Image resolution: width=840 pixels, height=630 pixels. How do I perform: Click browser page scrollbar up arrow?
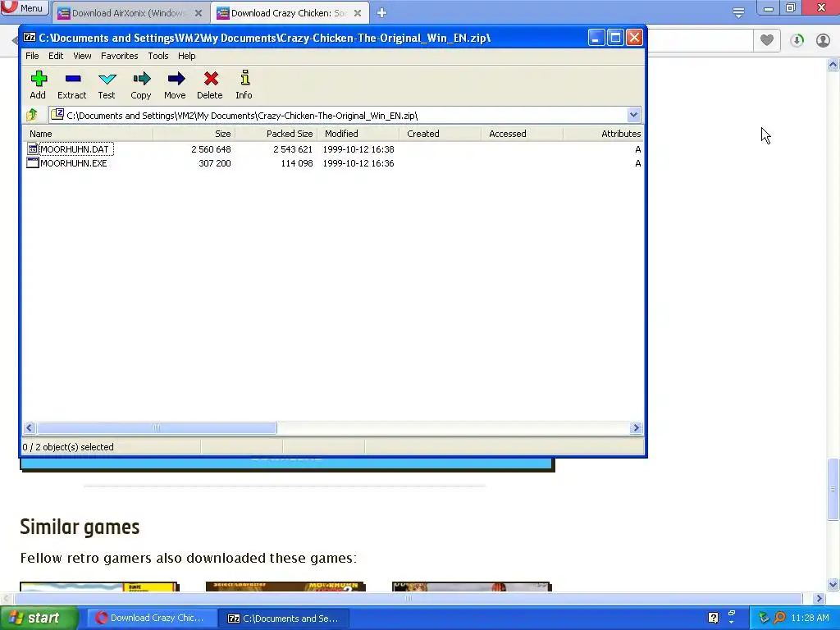pyautogui.click(x=833, y=65)
